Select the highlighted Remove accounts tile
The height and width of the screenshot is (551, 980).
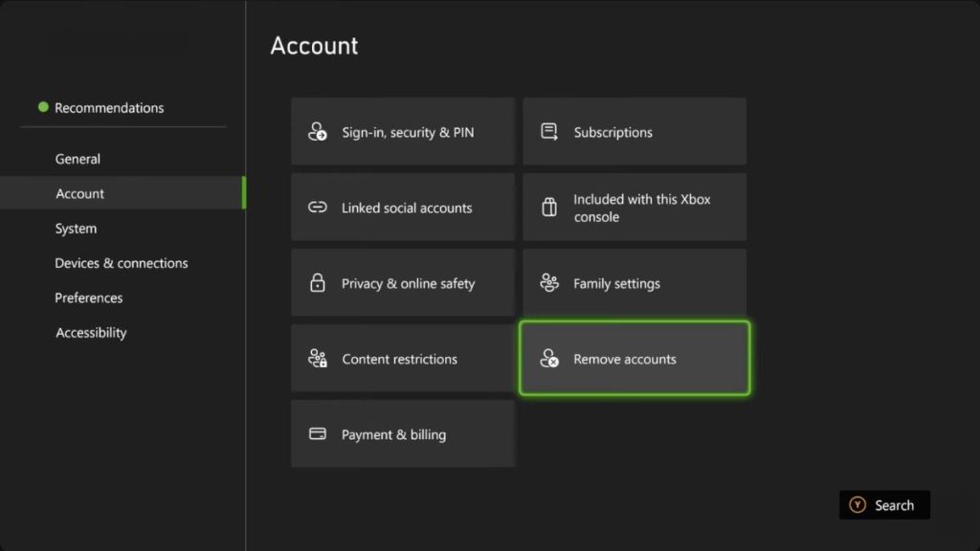(635, 358)
